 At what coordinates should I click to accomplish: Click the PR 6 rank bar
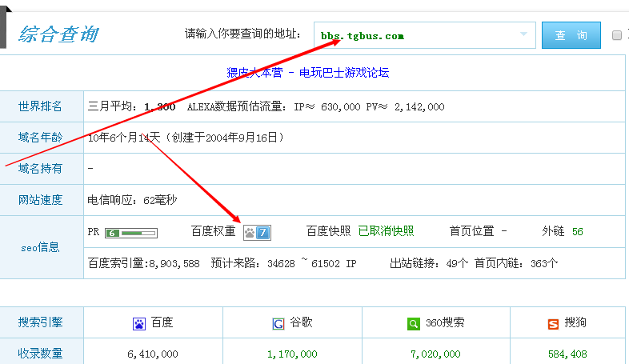(x=131, y=233)
